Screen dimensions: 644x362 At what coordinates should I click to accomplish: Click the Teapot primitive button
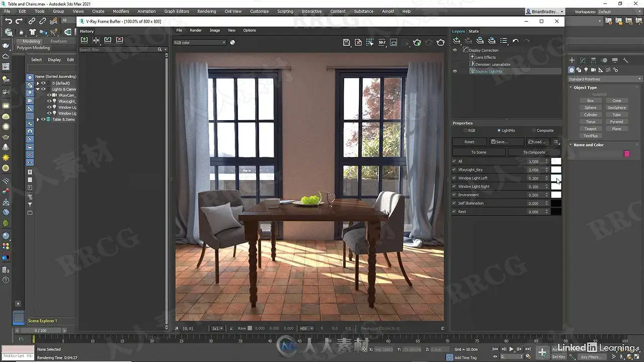pos(591,129)
